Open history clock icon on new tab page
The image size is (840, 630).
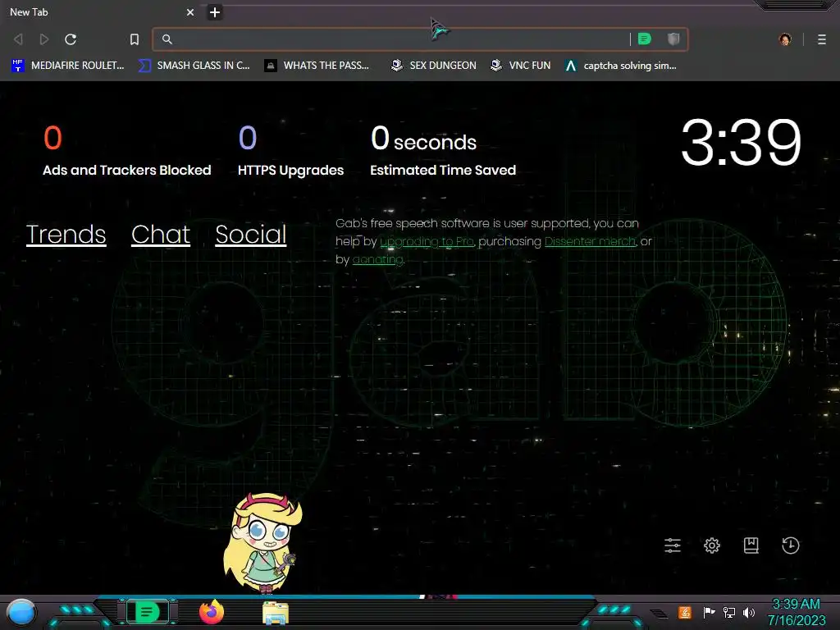coord(791,546)
